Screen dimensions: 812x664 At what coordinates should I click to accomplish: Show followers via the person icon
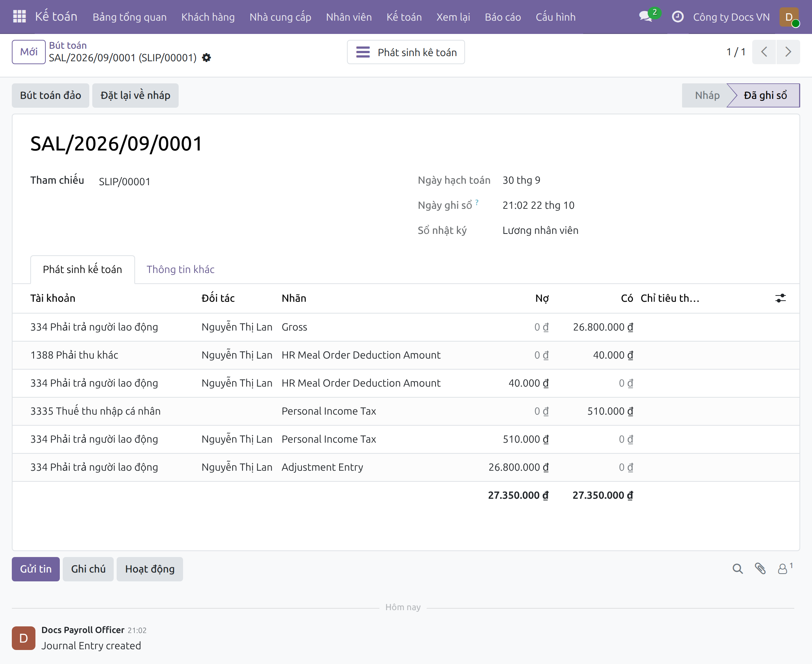(x=784, y=569)
